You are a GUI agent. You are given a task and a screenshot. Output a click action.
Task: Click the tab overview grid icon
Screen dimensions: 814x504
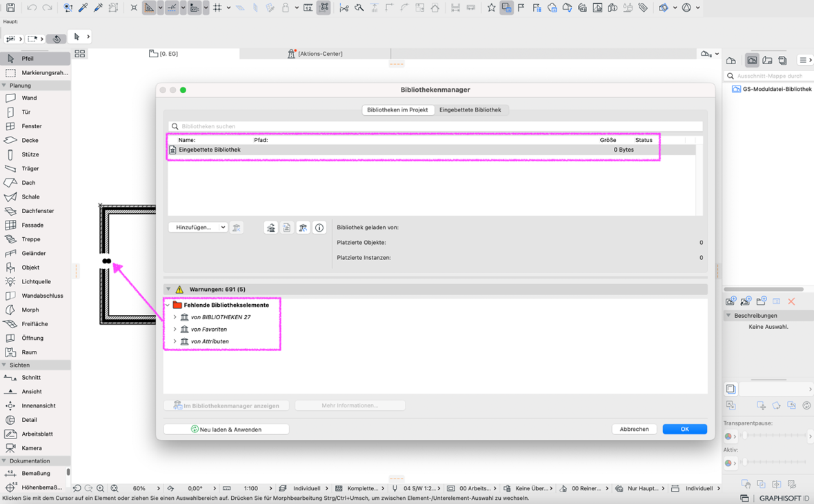(79, 54)
